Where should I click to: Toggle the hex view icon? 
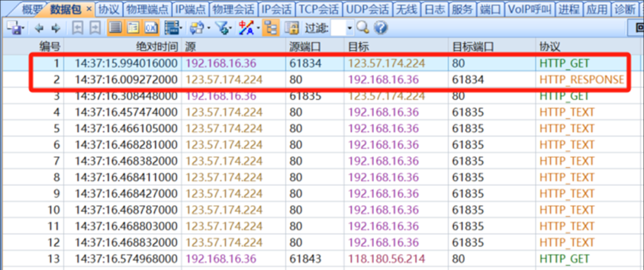[151, 28]
